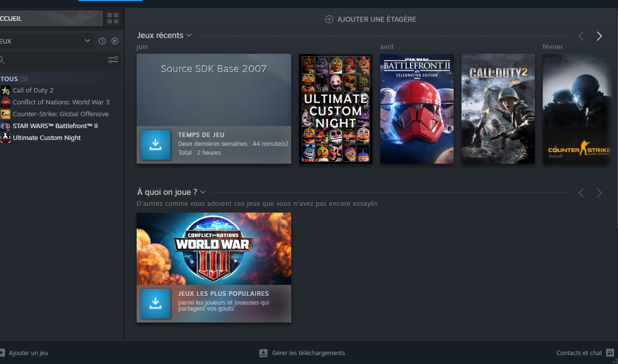The image size is (618, 364).
Task: Open Counter-Strike Global Offensive cover
Action: [x=576, y=109]
